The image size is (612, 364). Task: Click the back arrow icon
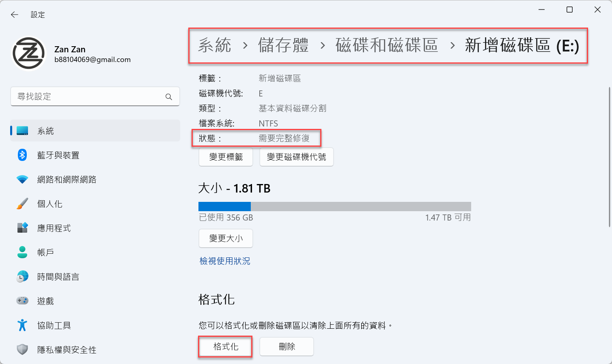click(15, 15)
